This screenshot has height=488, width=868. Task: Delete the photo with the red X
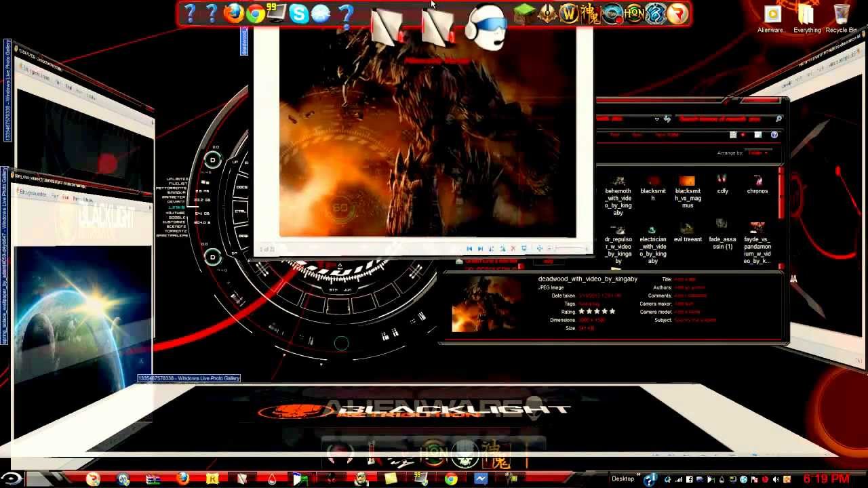point(513,249)
